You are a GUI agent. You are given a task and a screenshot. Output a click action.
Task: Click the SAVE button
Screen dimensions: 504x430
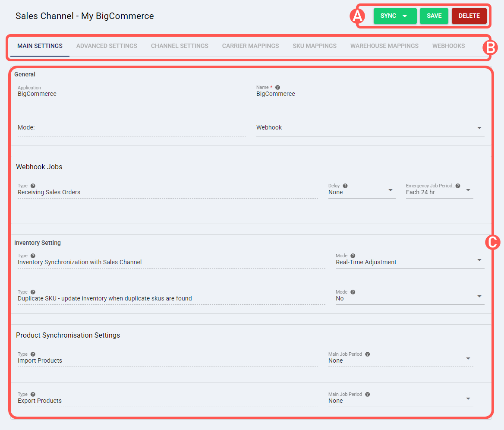434,16
